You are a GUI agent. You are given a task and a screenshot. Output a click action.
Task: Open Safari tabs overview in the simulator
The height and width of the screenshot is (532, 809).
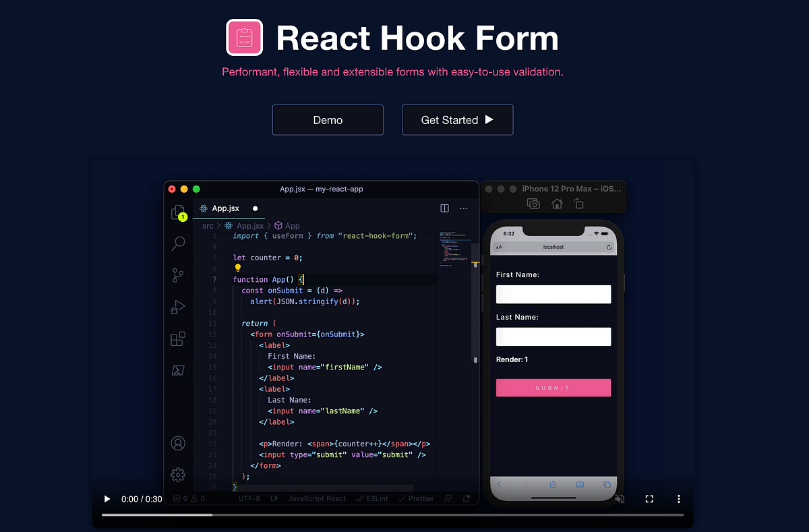pyautogui.click(x=607, y=484)
